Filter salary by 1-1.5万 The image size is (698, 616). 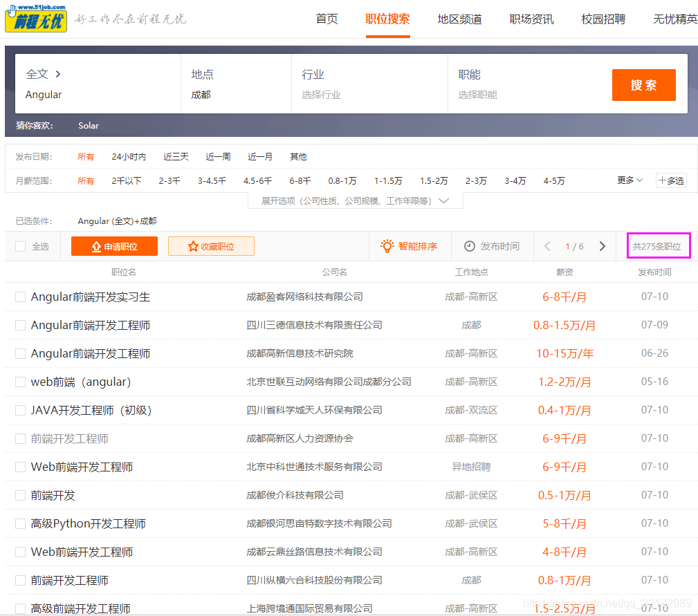tap(388, 180)
